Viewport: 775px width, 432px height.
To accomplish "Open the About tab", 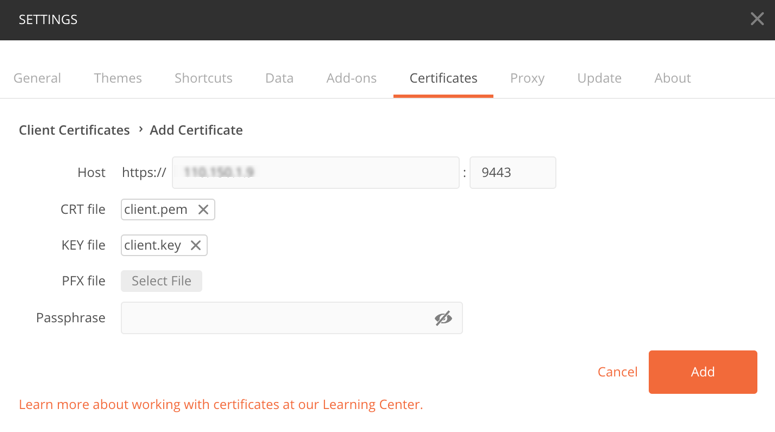I will click(x=672, y=78).
